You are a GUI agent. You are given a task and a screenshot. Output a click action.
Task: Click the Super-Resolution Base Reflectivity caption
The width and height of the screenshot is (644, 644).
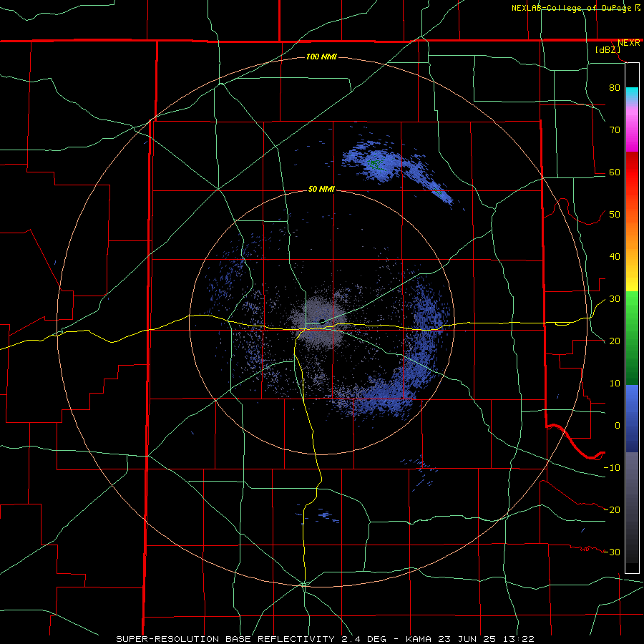[x=325, y=639]
